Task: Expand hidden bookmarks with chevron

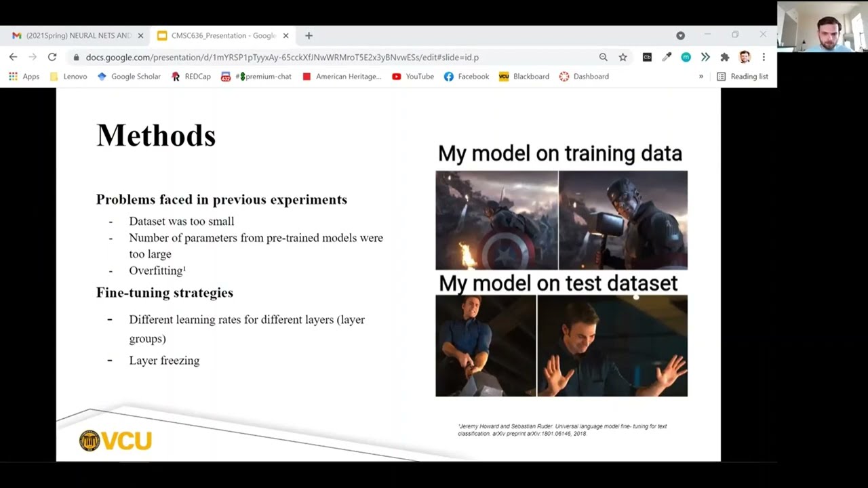Action: [x=701, y=77]
